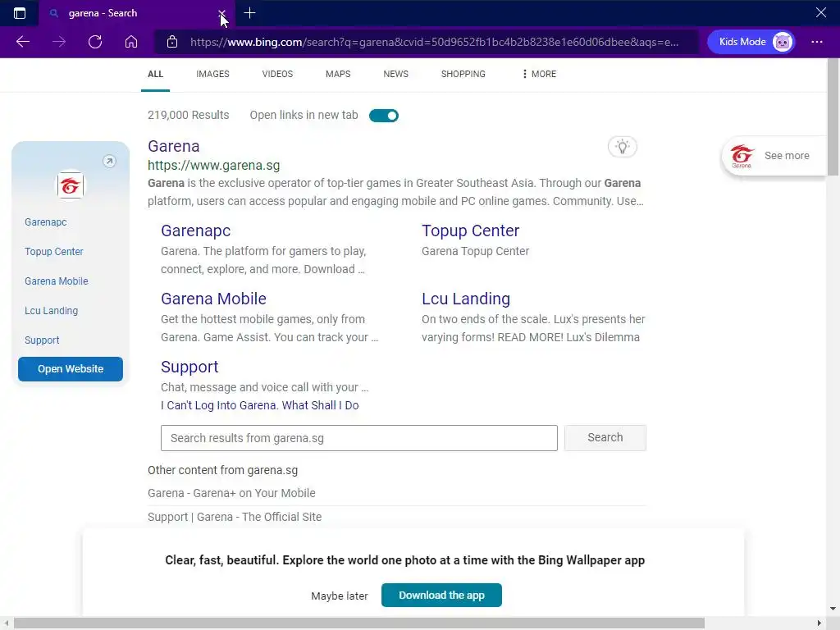Switch to the IMAGES tab
The height and width of the screenshot is (630, 840).
click(x=212, y=74)
